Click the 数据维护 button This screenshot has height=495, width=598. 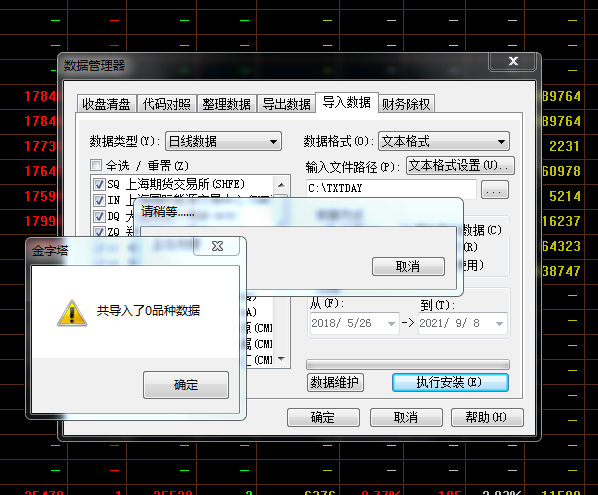(335, 382)
